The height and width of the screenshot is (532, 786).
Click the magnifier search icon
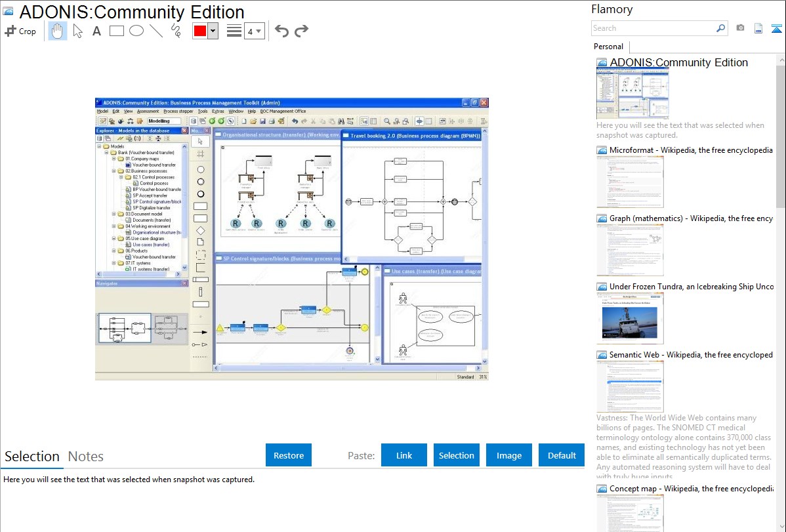[721, 28]
